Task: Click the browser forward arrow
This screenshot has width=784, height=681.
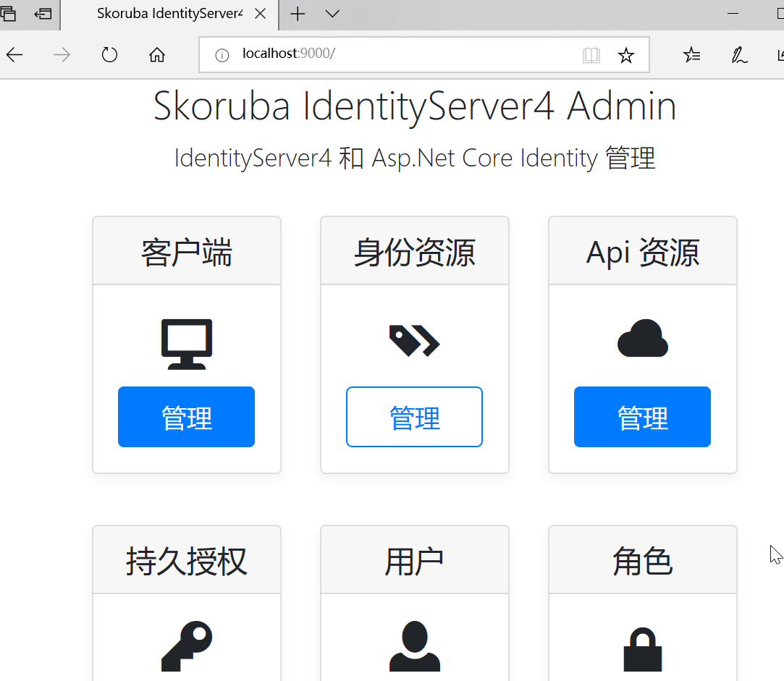Action: coord(62,54)
